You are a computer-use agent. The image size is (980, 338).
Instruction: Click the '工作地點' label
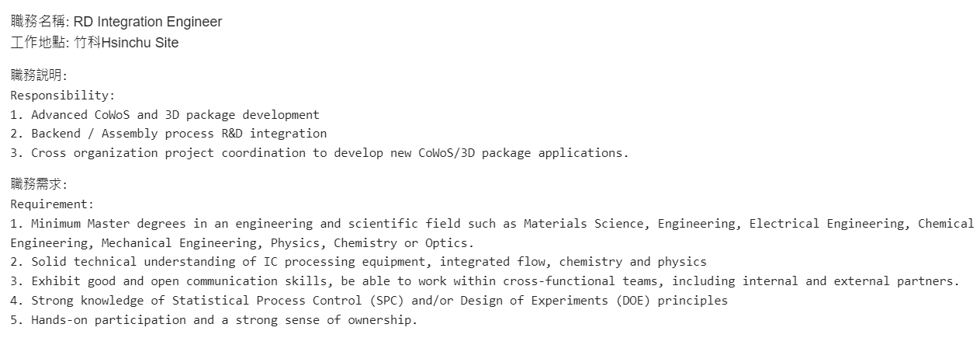[x=39, y=43]
